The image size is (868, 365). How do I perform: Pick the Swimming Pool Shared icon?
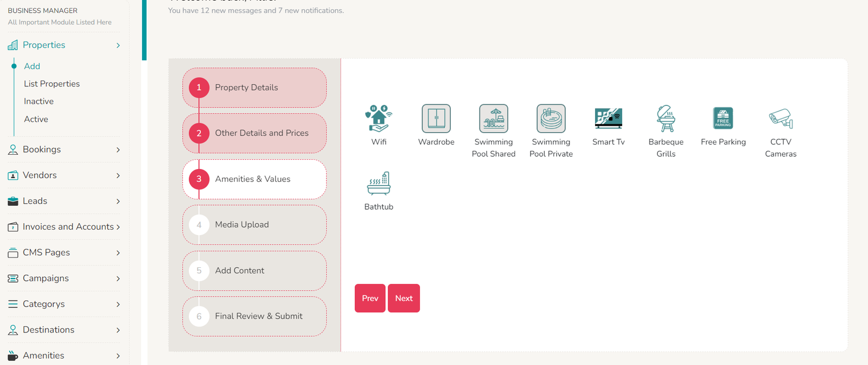tap(494, 118)
